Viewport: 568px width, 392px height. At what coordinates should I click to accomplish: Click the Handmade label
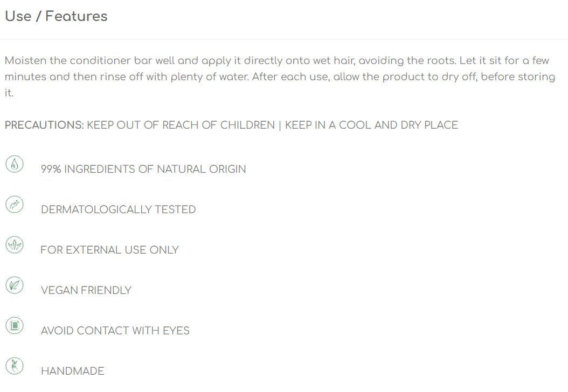coord(72,371)
